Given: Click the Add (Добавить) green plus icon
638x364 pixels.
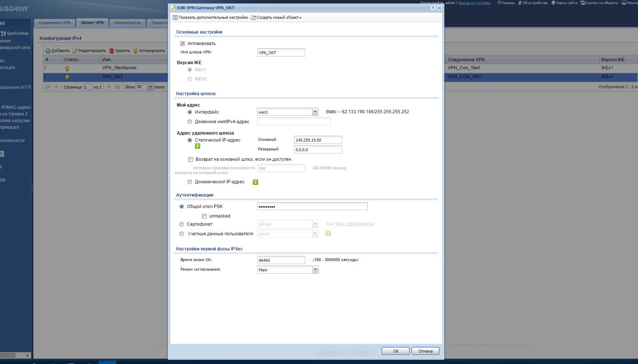Looking at the screenshot, I should [x=48, y=51].
